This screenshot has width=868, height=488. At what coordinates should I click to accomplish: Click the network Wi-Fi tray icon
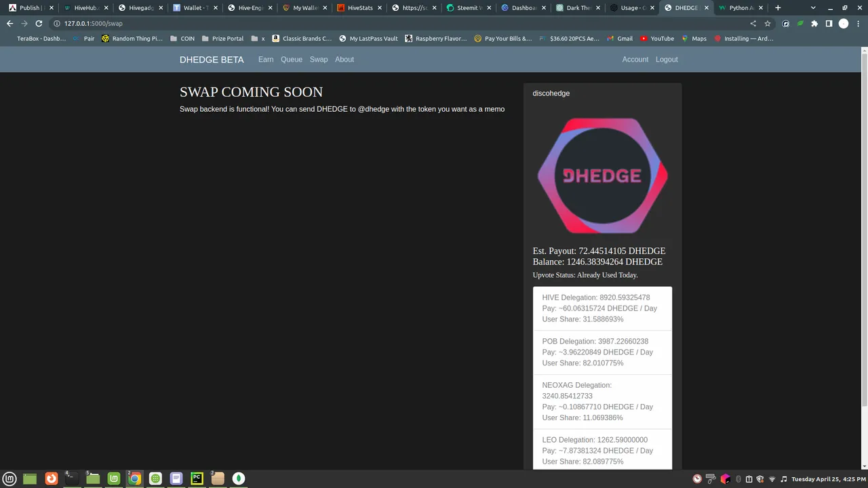point(772,479)
